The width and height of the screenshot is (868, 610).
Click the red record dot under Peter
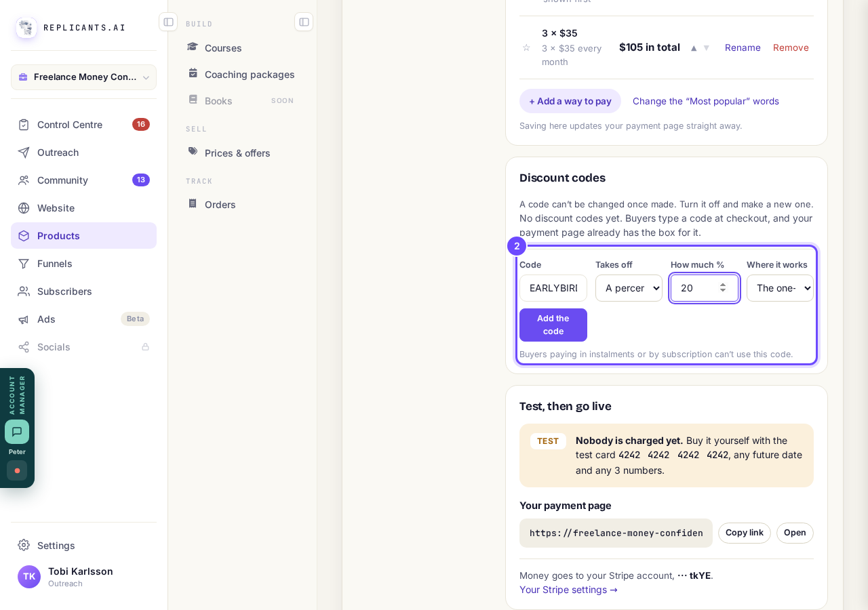[17, 470]
